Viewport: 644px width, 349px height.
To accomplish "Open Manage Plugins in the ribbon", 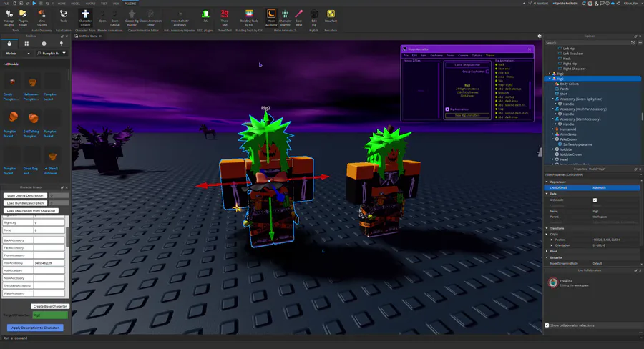I will tap(9, 18).
